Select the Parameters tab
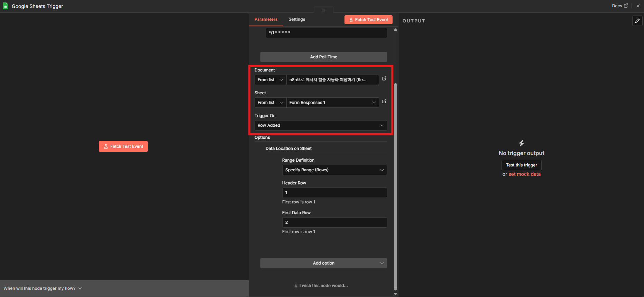Screen dimensions: 644x297 coord(266,19)
